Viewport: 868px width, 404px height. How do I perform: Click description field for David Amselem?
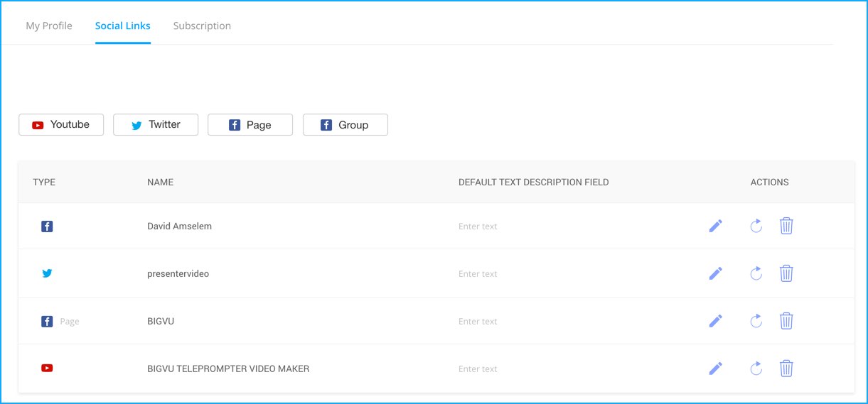pyautogui.click(x=478, y=226)
